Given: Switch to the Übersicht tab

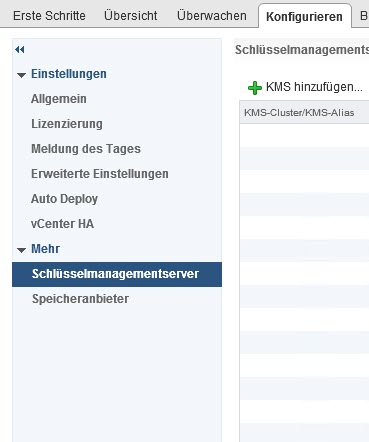Looking at the screenshot, I should coord(131,16).
